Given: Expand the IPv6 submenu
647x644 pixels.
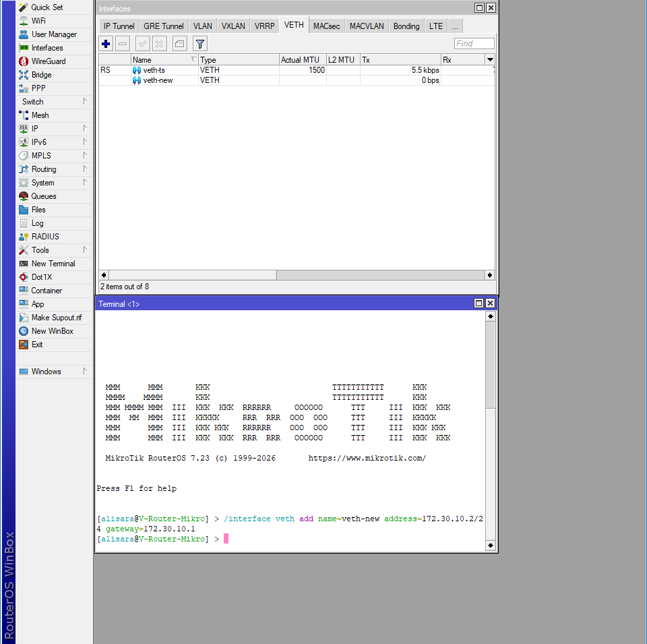Looking at the screenshot, I should tap(54, 142).
